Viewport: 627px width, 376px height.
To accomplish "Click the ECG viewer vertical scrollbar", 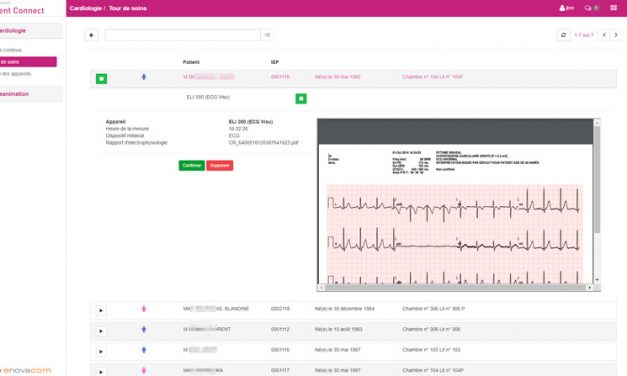I will pos(597,179).
